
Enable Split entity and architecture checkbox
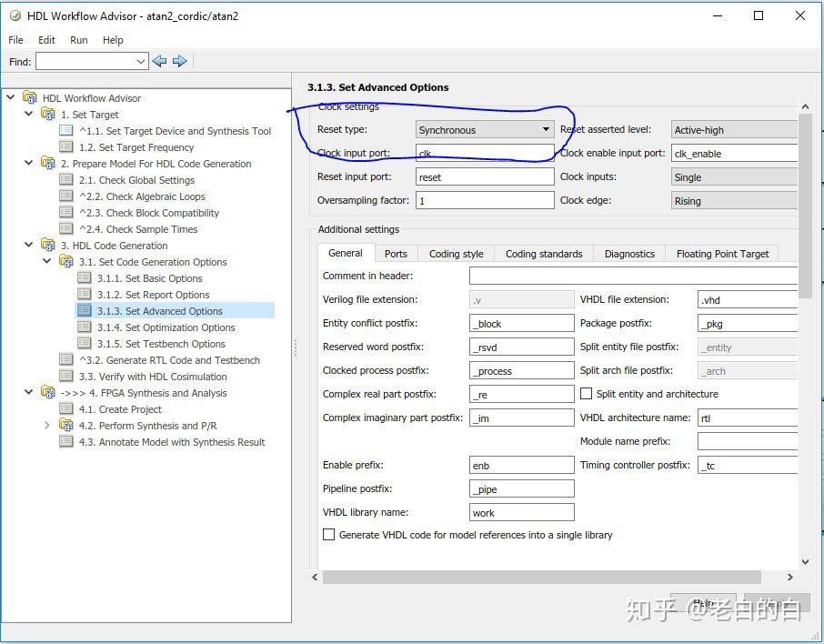pyautogui.click(x=587, y=394)
